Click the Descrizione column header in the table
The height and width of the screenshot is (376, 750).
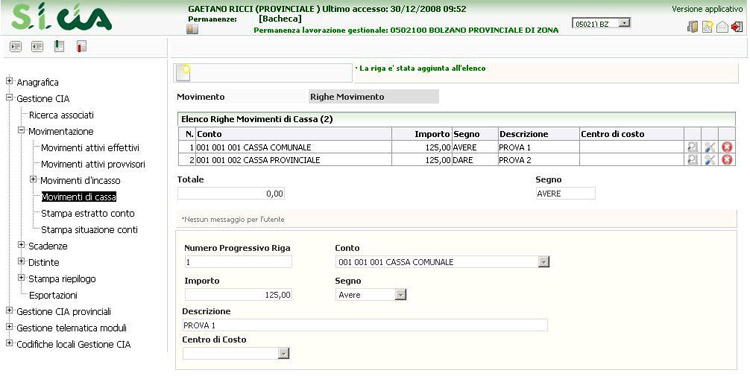coord(539,134)
